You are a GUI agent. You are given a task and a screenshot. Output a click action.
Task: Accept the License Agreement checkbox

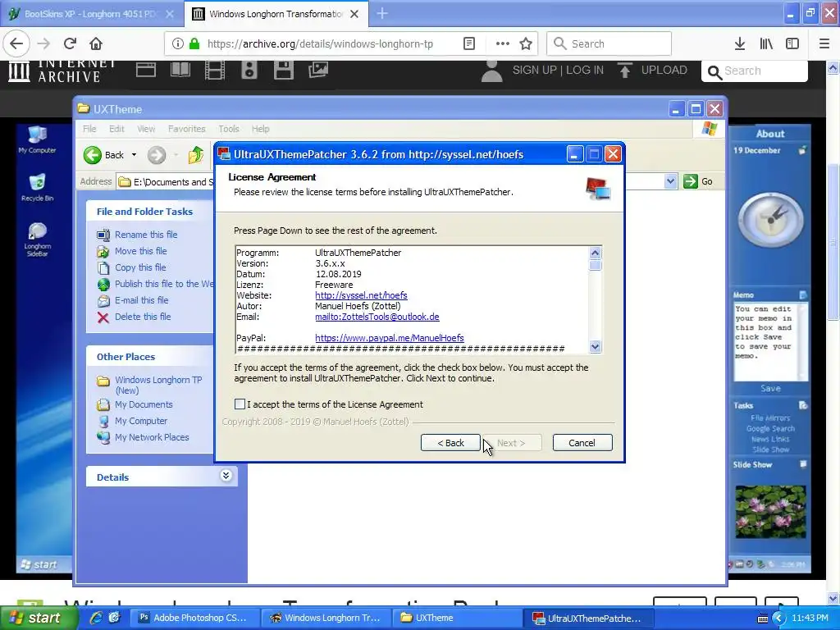[x=240, y=404]
